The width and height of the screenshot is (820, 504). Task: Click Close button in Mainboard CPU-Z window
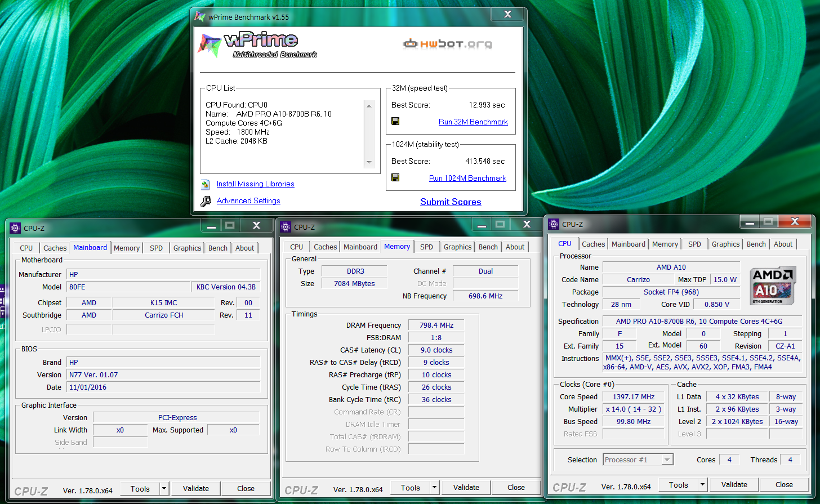246,489
